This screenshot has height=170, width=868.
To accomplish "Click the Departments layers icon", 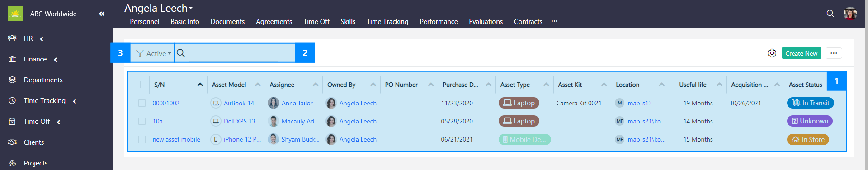I will point(12,80).
